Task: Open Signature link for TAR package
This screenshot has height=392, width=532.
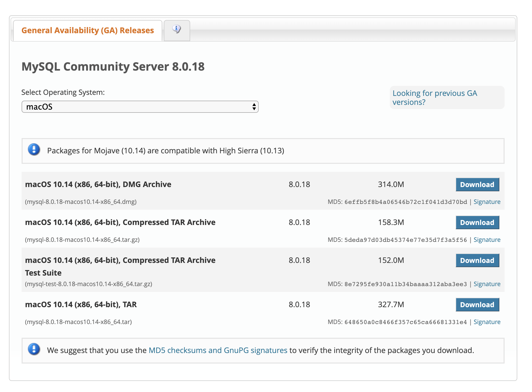Action: 487,322
